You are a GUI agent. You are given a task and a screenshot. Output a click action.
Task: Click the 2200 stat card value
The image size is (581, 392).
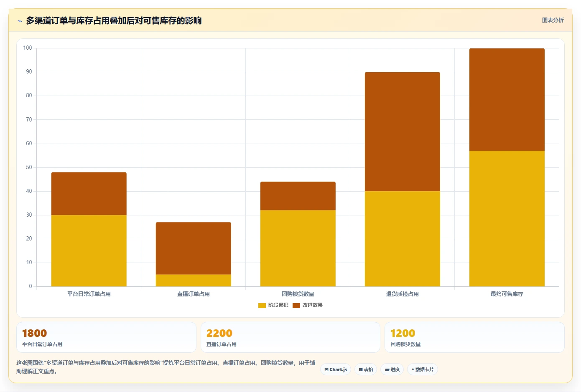click(x=219, y=333)
